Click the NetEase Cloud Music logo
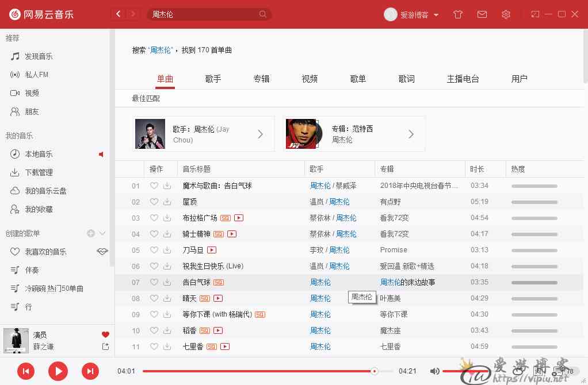This screenshot has height=385, width=588. (41, 14)
